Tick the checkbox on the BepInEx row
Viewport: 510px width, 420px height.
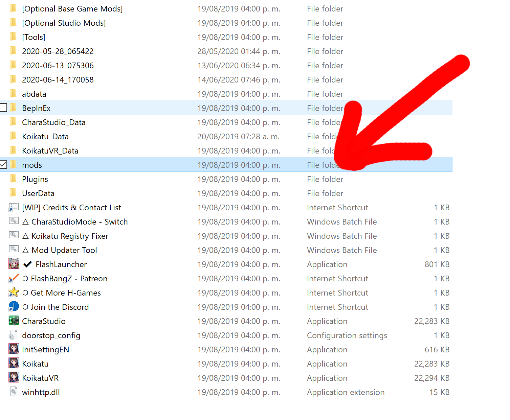pos(3,108)
